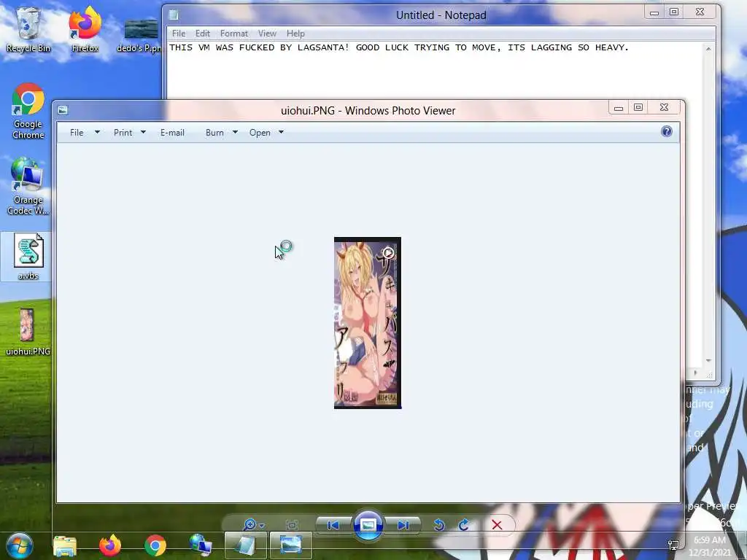Click the actual size button in Photo Viewer
This screenshot has height=560, width=747.
[292, 525]
